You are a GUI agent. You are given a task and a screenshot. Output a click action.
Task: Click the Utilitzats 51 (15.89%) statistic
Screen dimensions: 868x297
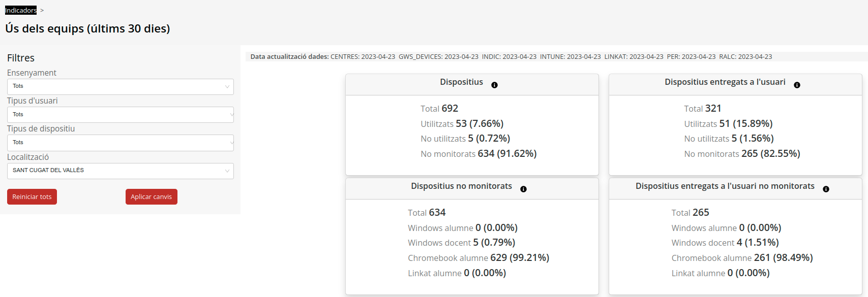(x=728, y=124)
